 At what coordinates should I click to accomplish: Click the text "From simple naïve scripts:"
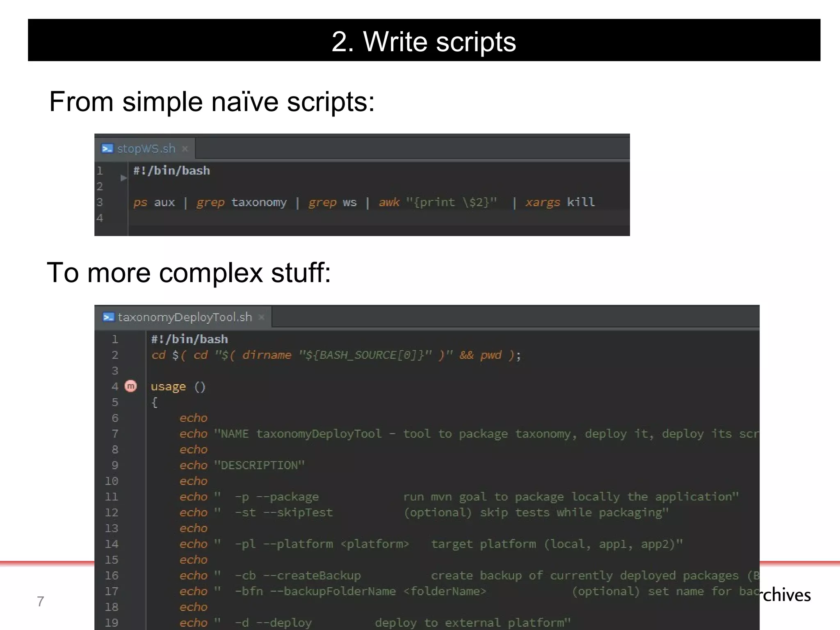212,102
